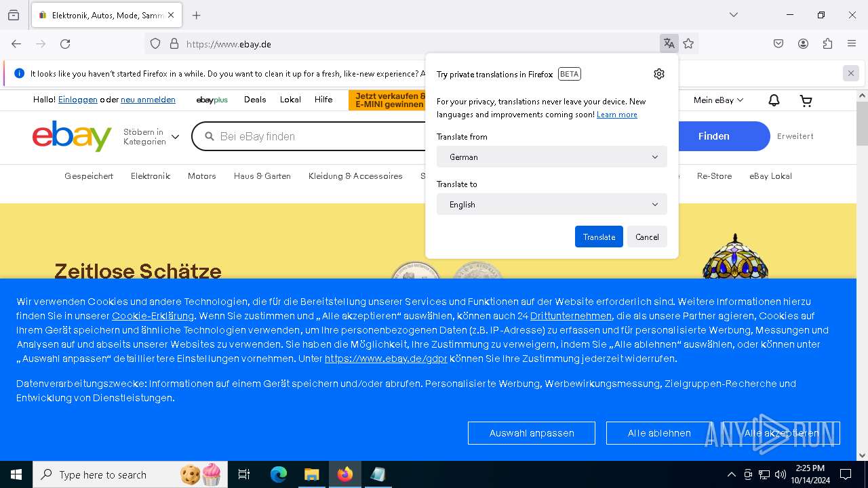The height and width of the screenshot is (488, 868).
Task: Bookmark this page with the star icon
Action: pyautogui.click(x=689, y=44)
